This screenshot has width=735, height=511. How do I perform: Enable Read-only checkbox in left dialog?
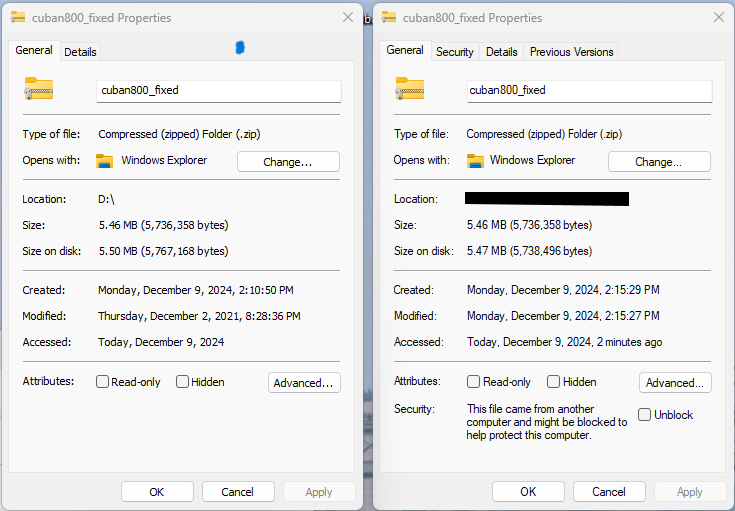103,382
